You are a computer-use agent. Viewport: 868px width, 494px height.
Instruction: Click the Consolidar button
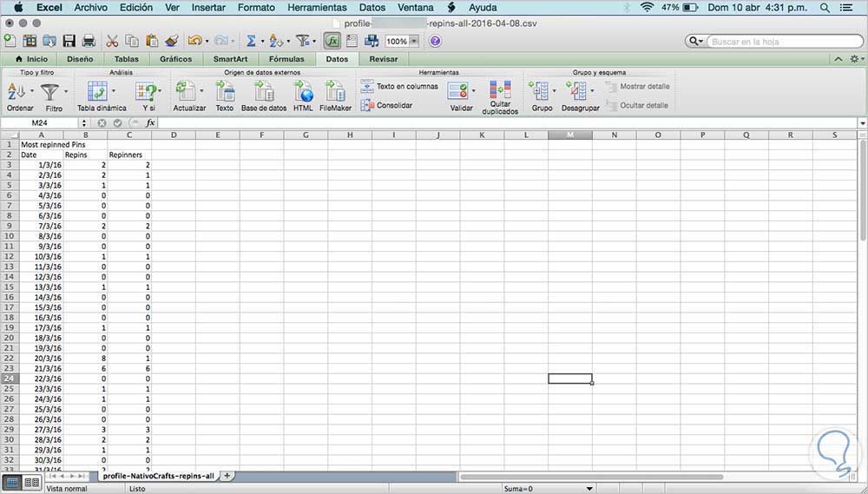click(386, 105)
